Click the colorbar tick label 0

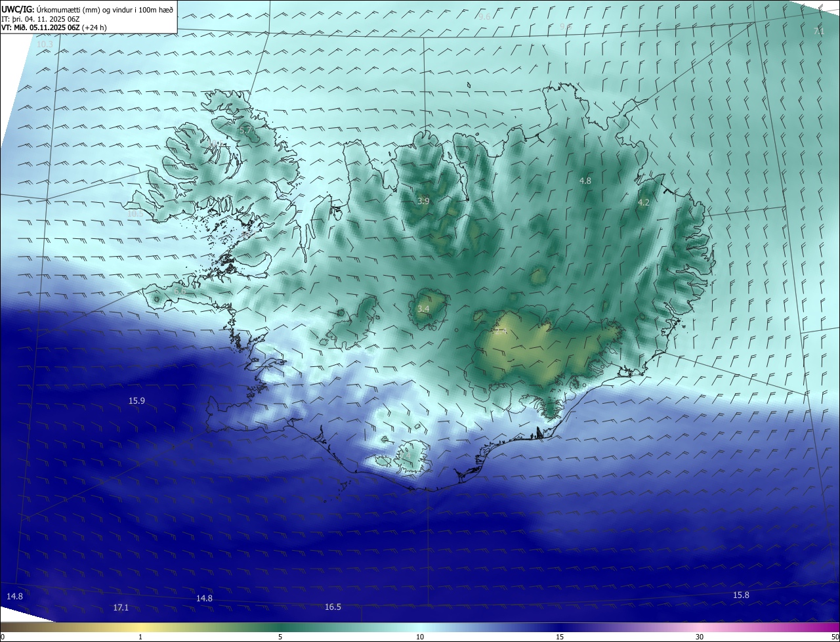[3, 637]
